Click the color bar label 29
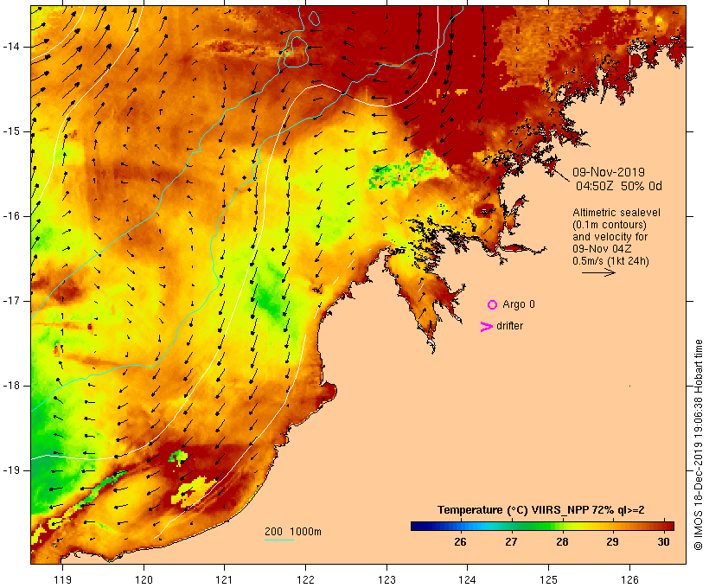 612,542
